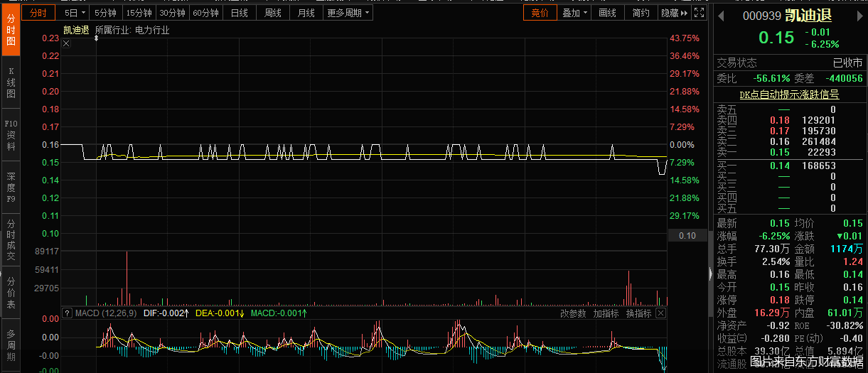Screen dimensions: 868x373
Task: Click the 委差 value -440056
Action: pyautogui.click(x=845, y=78)
